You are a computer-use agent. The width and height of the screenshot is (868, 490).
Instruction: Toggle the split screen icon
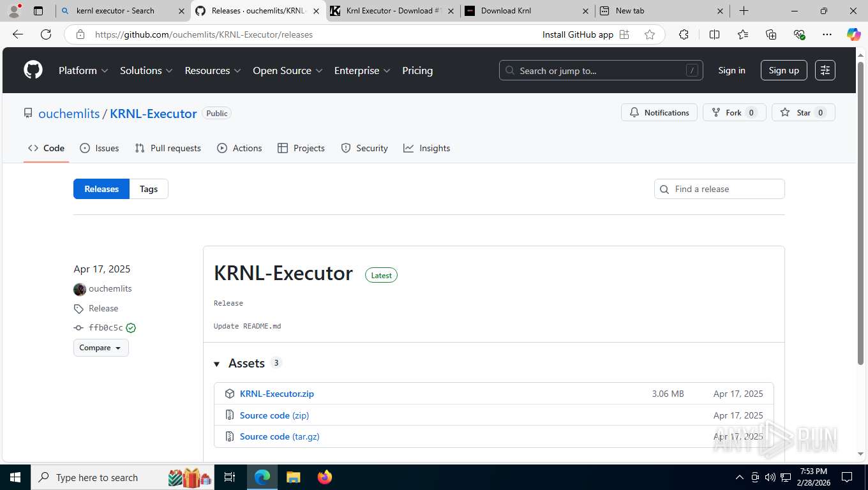point(714,34)
